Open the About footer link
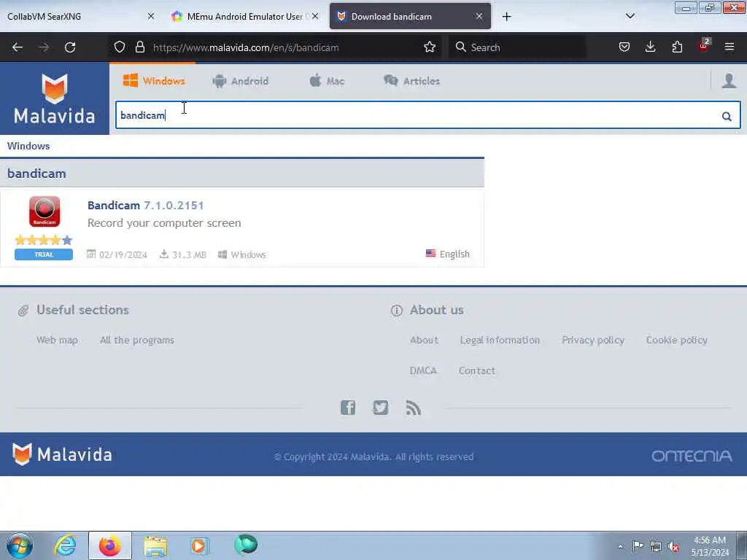This screenshot has height=560, width=747. [424, 340]
